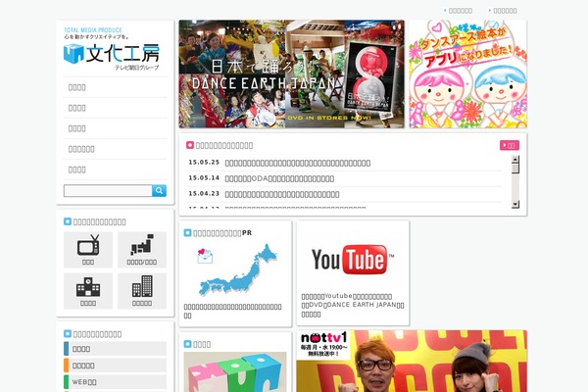Screen dimensions: 588x392
Task: Open the news item dated 15.04.23
Action: [x=282, y=194]
